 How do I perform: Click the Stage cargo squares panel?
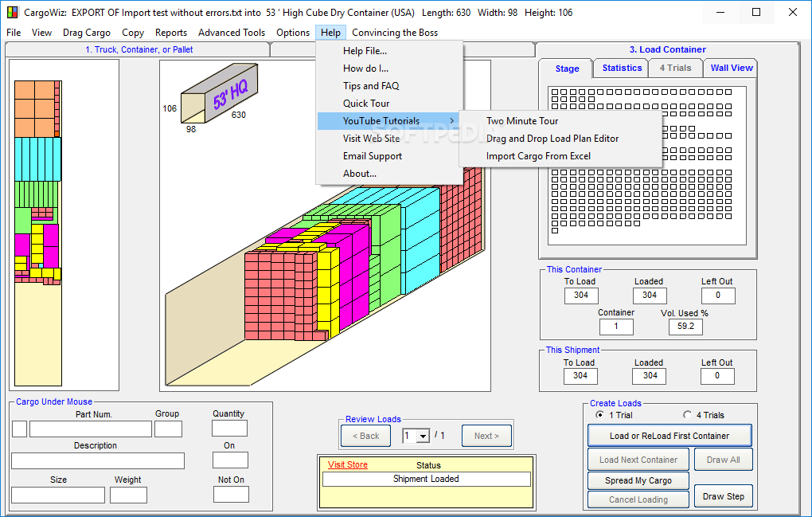click(x=646, y=165)
